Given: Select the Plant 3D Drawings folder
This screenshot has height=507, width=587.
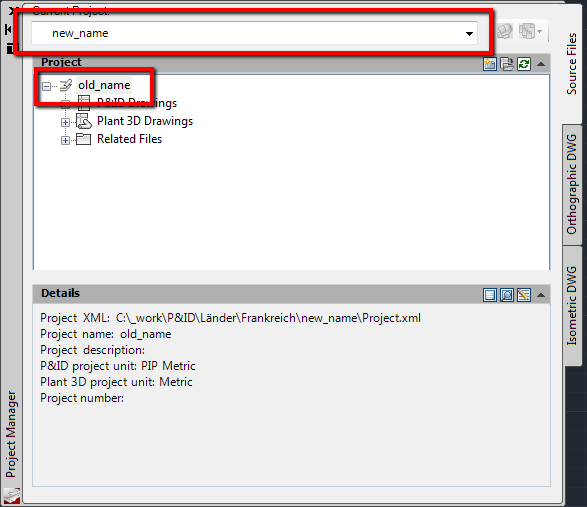Looking at the screenshot, I should (145, 121).
